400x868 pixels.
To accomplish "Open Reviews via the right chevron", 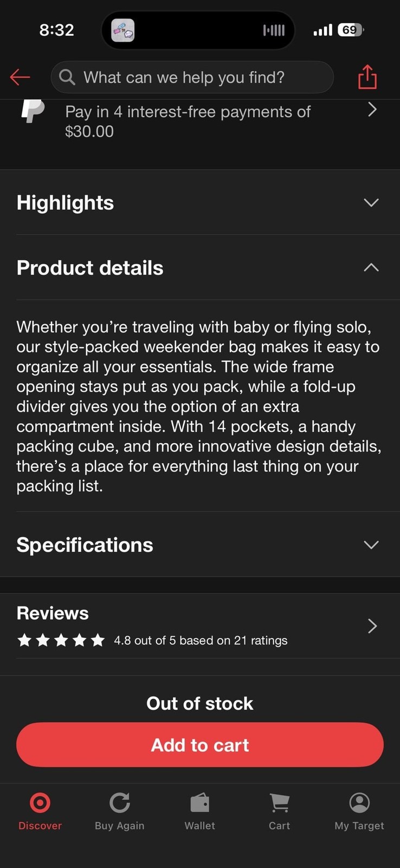I will [372, 626].
